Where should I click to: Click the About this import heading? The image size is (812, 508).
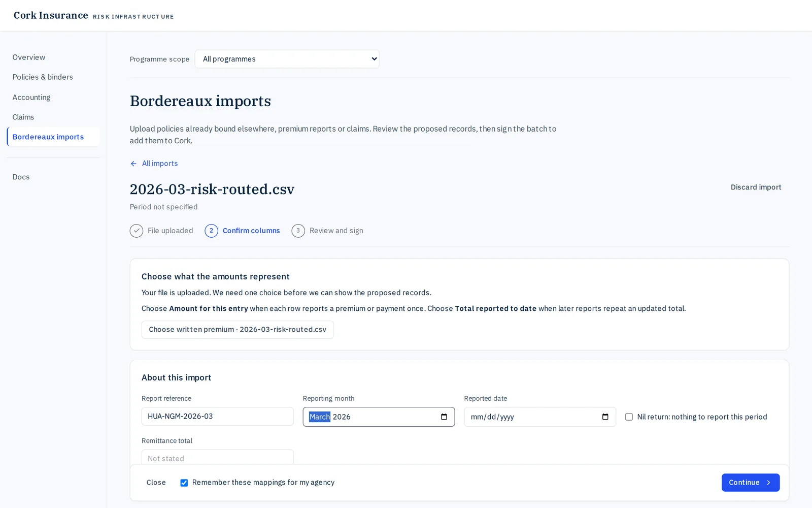pyautogui.click(x=176, y=377)
